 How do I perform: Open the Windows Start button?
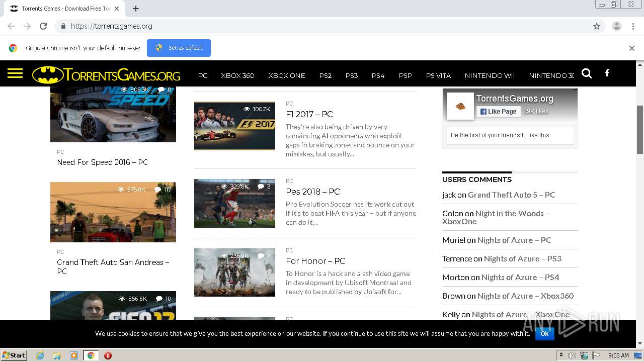pos(14,355)
